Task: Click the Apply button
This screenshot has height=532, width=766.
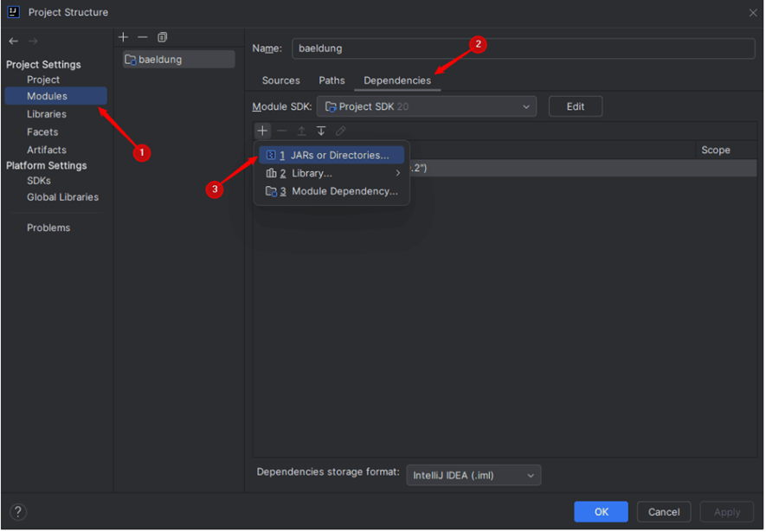Action: click(x=726, y=513)
